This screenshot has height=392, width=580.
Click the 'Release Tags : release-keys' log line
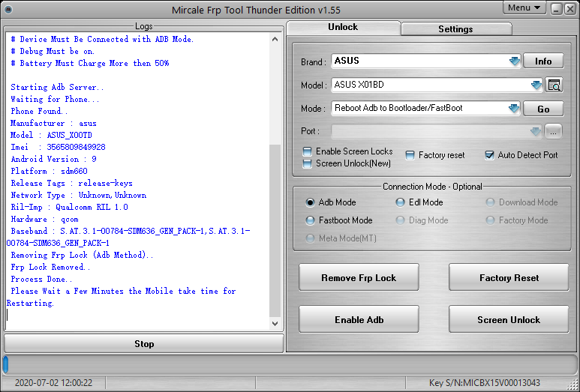[x=72, y=183]
